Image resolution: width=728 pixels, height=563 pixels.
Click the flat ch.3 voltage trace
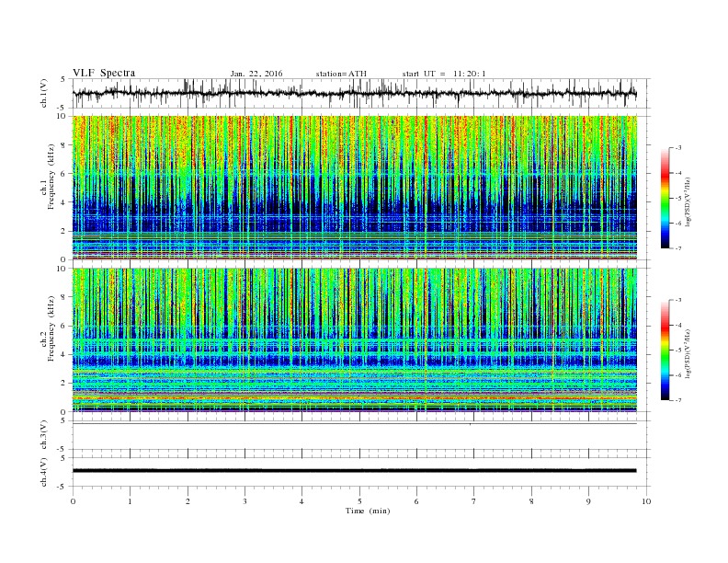tap(354, 424)
